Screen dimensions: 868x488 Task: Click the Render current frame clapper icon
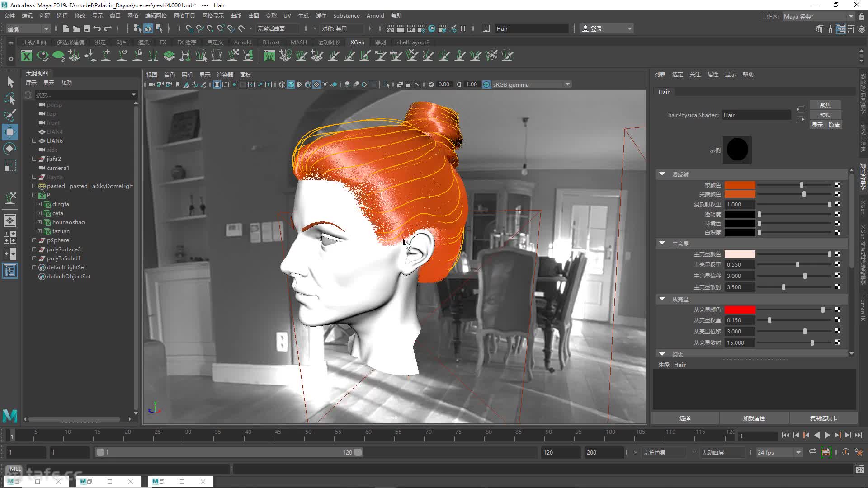401,28
